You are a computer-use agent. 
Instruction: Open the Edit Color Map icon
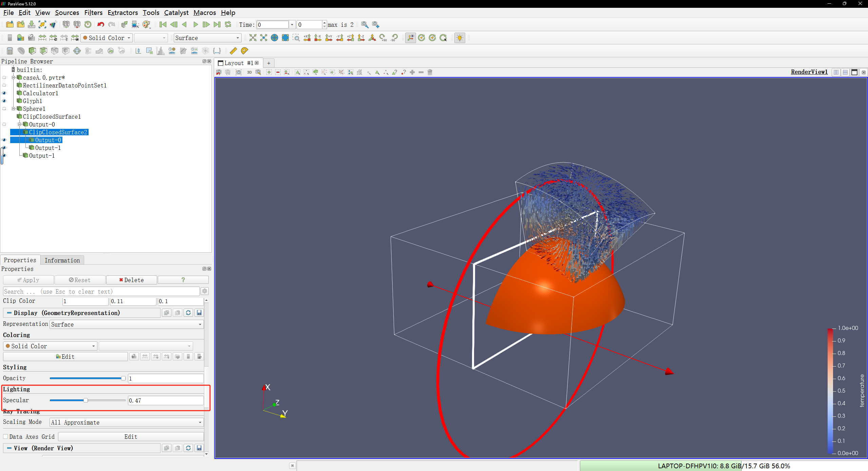20,38
